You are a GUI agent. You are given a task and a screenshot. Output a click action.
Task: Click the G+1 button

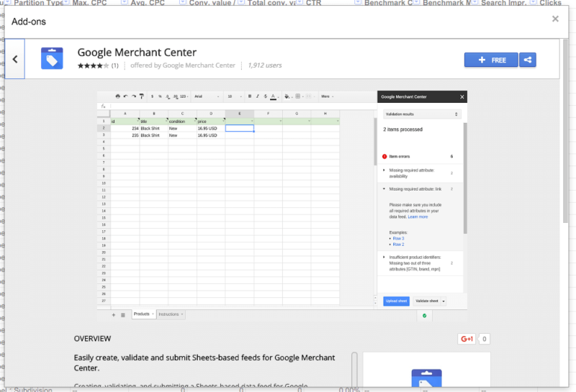[467, 339]
